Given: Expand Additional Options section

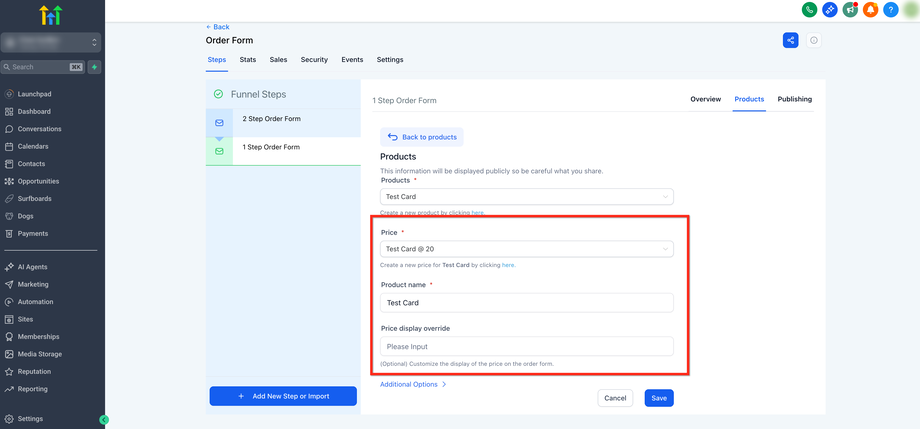Looking at the screenshot, I should click(413, 384).
